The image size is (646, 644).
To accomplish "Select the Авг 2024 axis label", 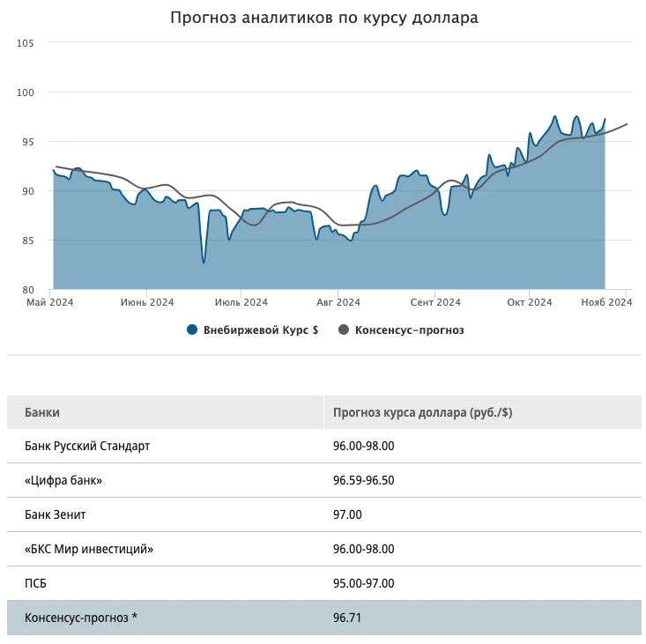I will click(x=337, y=302).
